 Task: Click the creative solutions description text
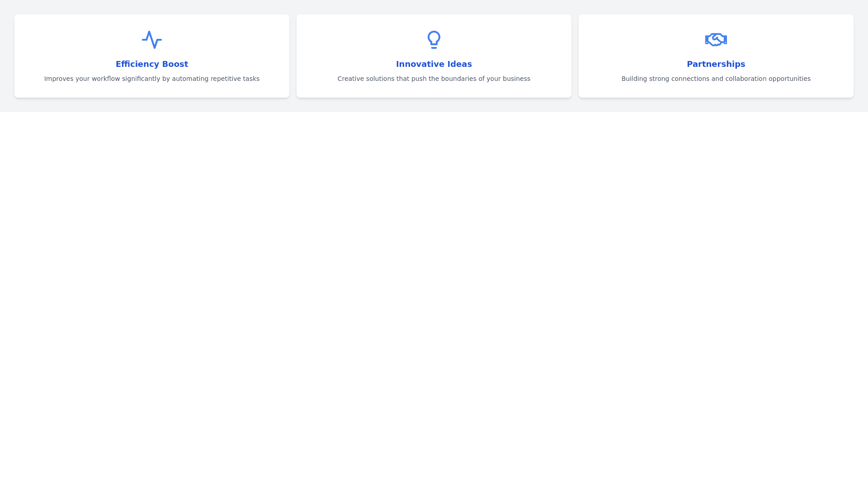tap(434, 79)
